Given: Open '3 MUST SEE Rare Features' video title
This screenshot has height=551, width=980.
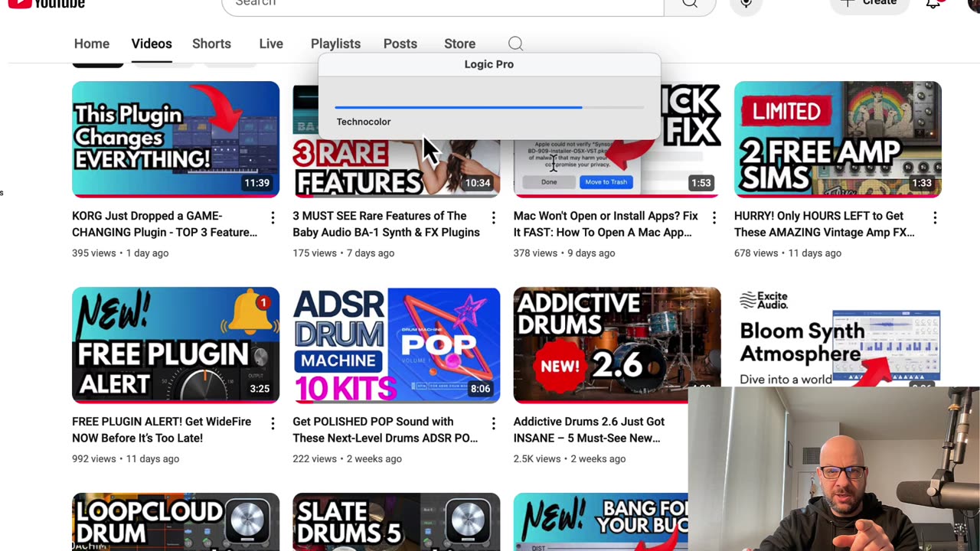Looking at the screenshot, I should tap(386, 224).
